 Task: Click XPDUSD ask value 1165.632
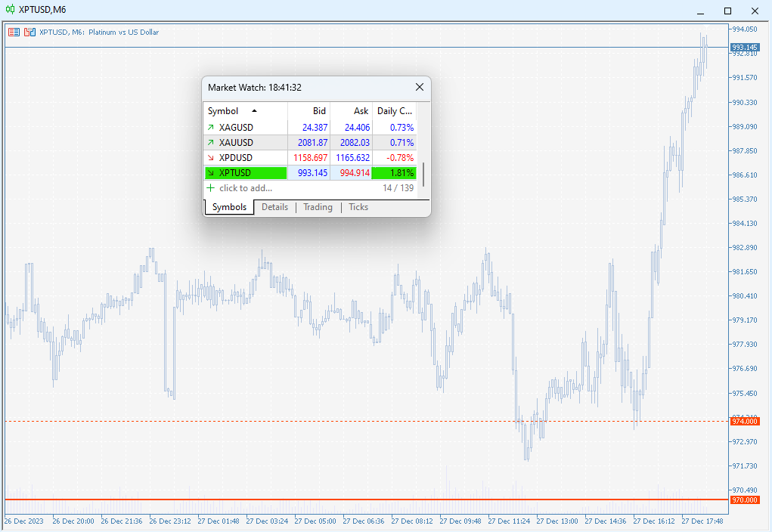point(352,158)
